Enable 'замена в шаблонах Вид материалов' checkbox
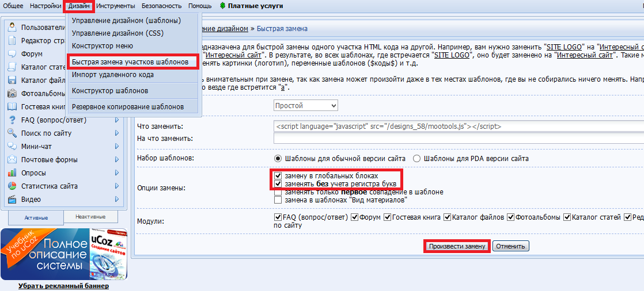Image resolution: width=644 pixels, height=291 pixels. click(278, 200)
